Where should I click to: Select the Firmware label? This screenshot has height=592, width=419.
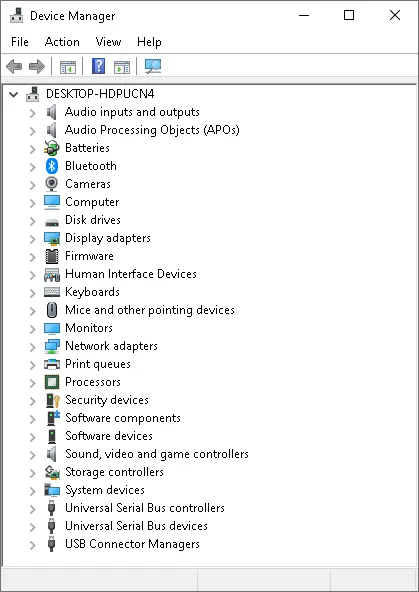click(x=89, y=256)
